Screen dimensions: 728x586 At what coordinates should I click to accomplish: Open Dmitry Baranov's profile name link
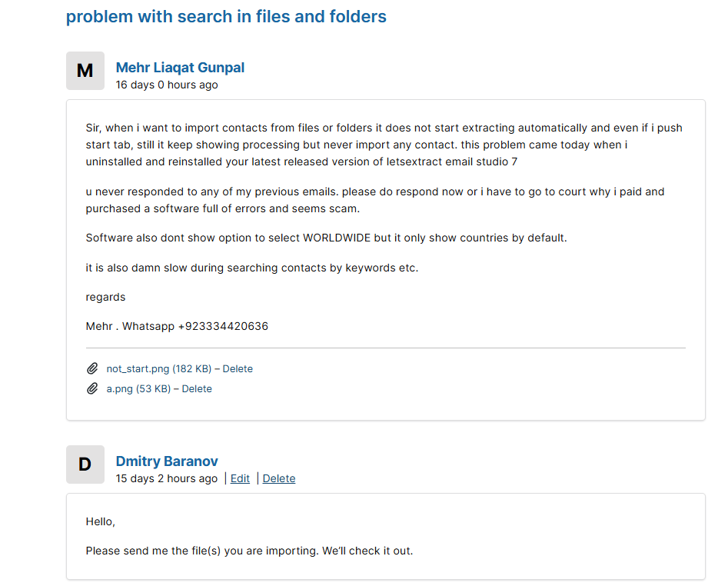point(167,461)
